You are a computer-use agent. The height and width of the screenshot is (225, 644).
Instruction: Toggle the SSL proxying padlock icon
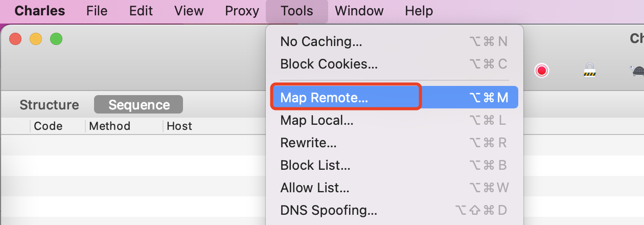[x=590, y=70]
